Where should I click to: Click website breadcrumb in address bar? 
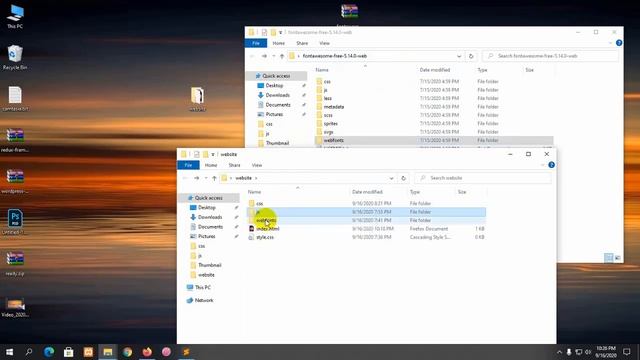click(243, 178)
